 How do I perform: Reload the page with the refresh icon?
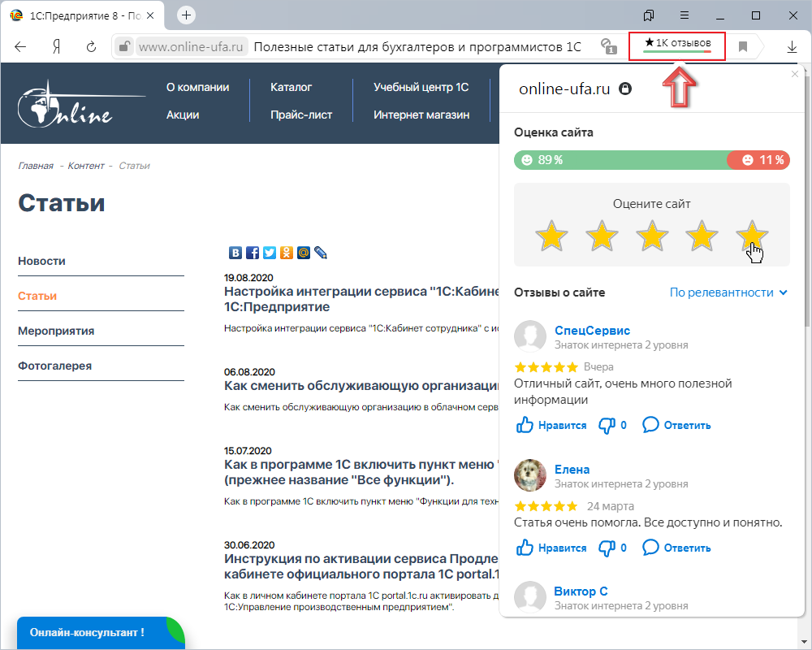(91, 47)
